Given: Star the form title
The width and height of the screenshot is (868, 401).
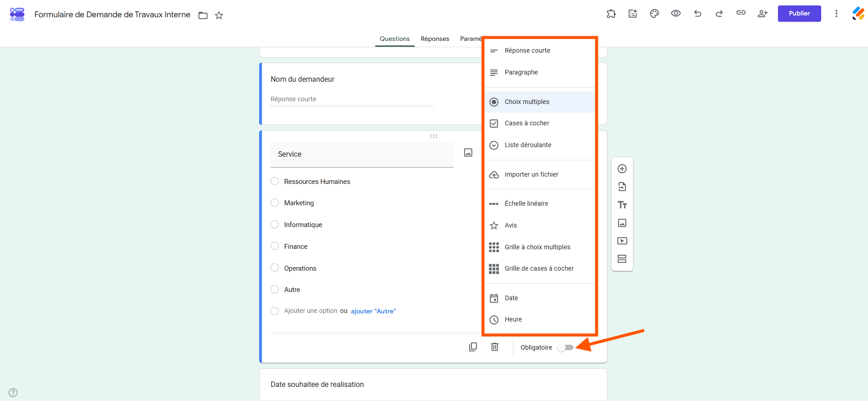Looking at the screenshot, I should point(219,15).
